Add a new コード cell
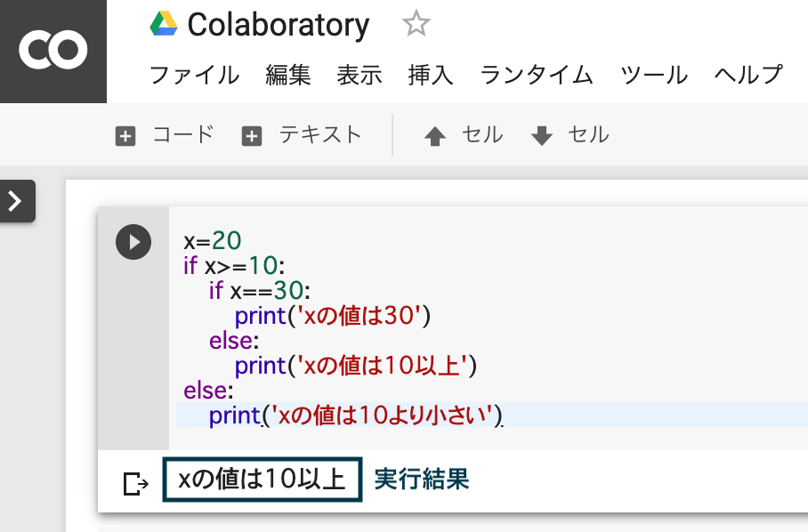Screen dimensions: 808x532 pyautogui.click(x=165, y=135)
